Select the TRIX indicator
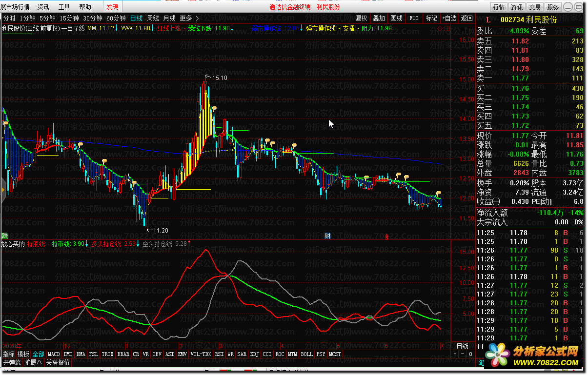 108,354
